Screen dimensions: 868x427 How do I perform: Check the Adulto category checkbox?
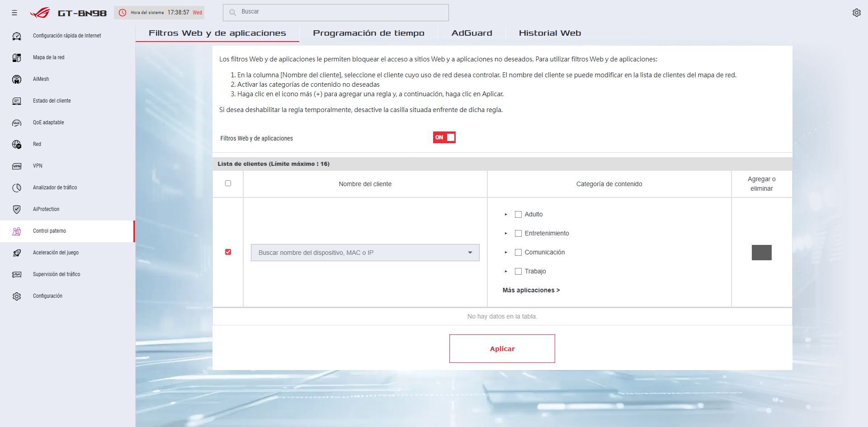[518, 215]
